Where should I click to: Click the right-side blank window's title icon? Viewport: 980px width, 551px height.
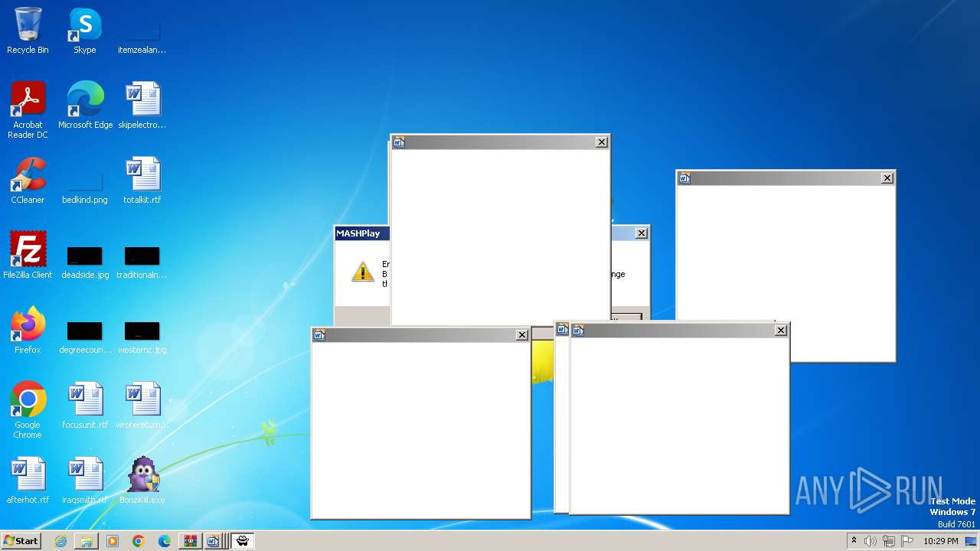(x=684, y=178)
